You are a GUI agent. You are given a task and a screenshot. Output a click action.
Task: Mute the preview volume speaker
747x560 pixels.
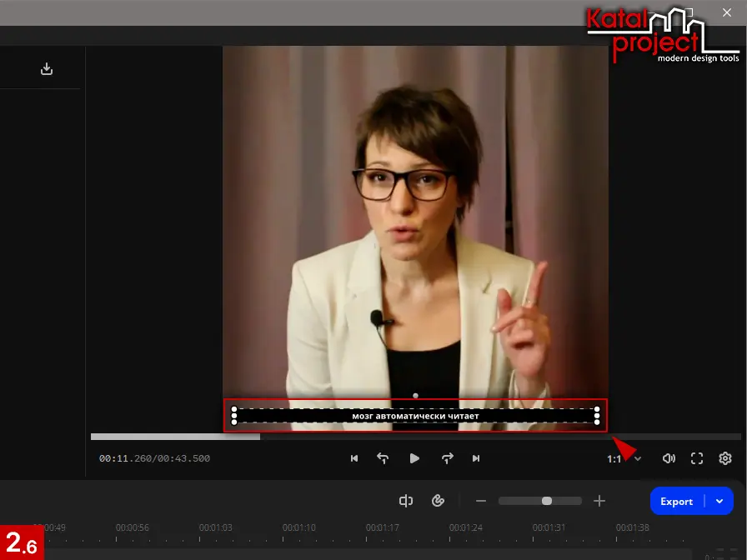(669, 458)
